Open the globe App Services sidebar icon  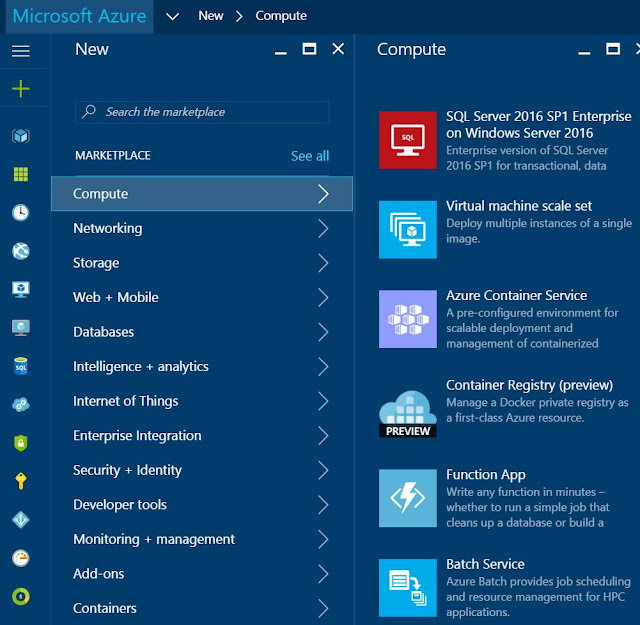pos(21,251)
